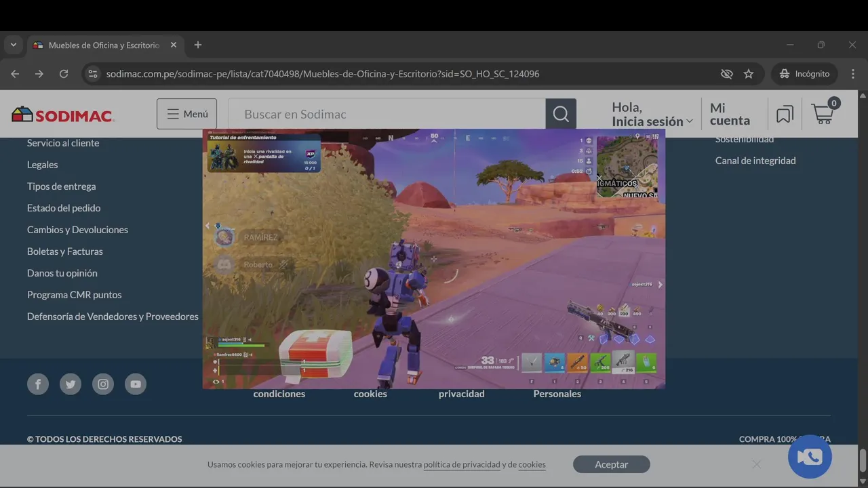Bookmark this page with the star icon
Image resolution: width=868 pixels, height=488 pixels.
(x=749, y=74)
